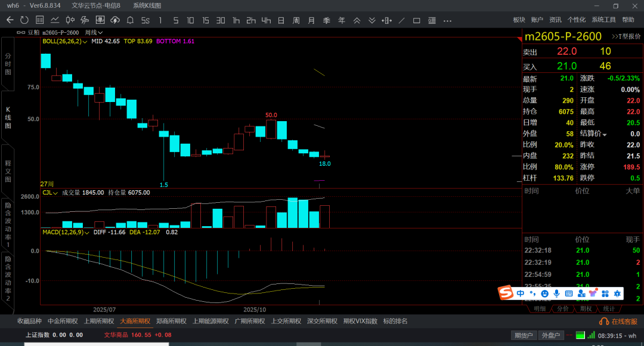
Task: Toggle Sogou voice input microphone icon
Action: pyautogui.click(x=556, y=294)
